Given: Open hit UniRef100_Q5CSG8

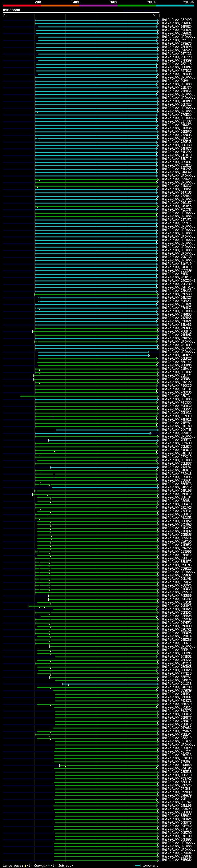Looking at the screenshot, I should tap(177, 294).
